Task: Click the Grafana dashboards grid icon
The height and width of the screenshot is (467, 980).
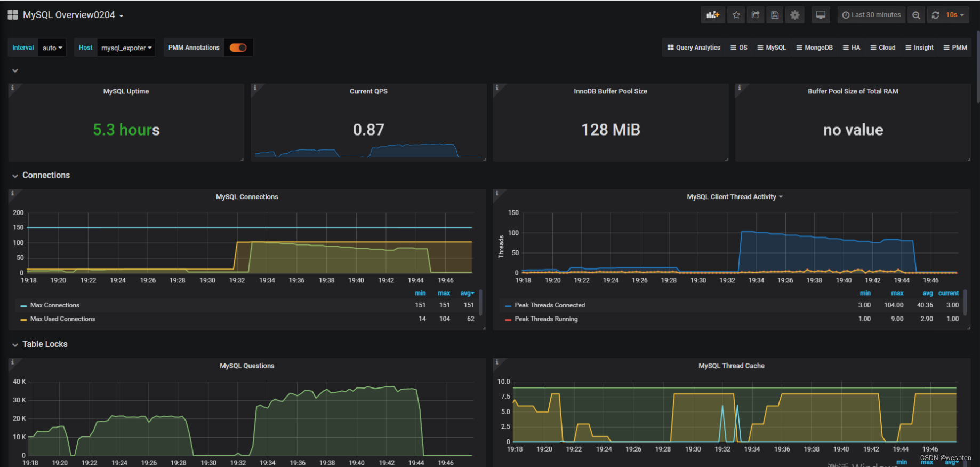Action: [13, 15]
